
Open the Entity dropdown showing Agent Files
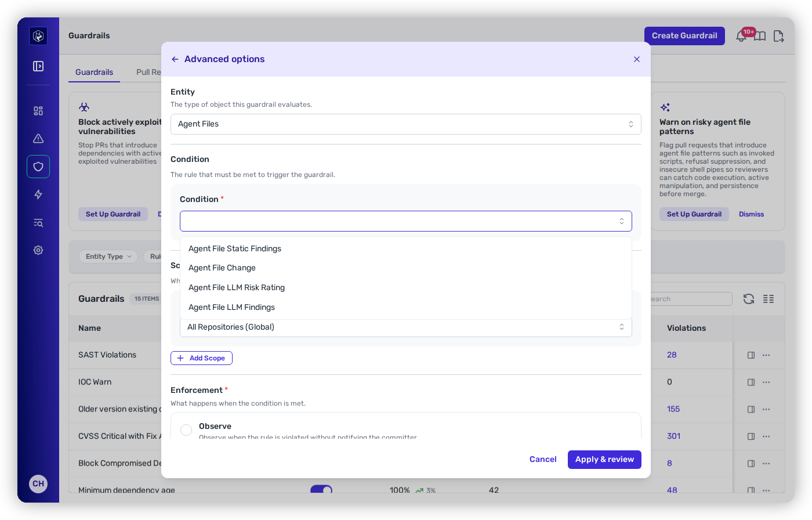406,124
